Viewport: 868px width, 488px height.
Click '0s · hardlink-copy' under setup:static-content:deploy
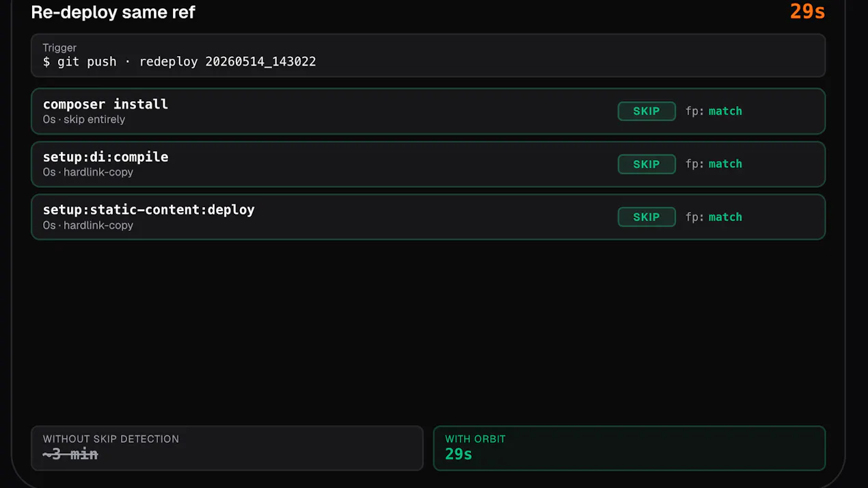[88, 226]
